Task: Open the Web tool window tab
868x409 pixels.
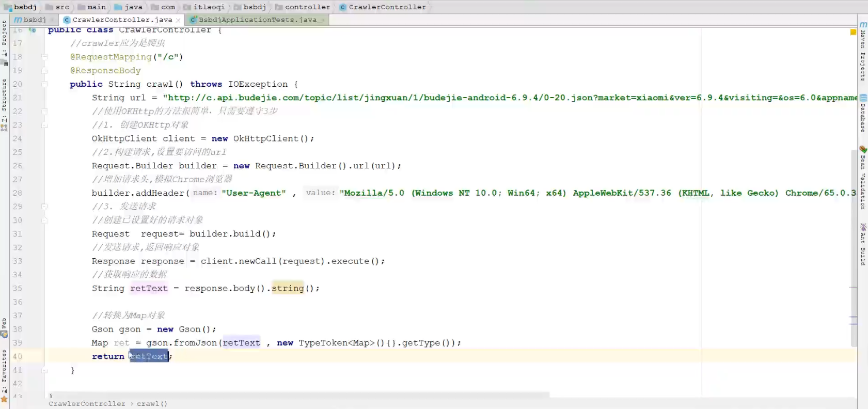Action: 4,328
